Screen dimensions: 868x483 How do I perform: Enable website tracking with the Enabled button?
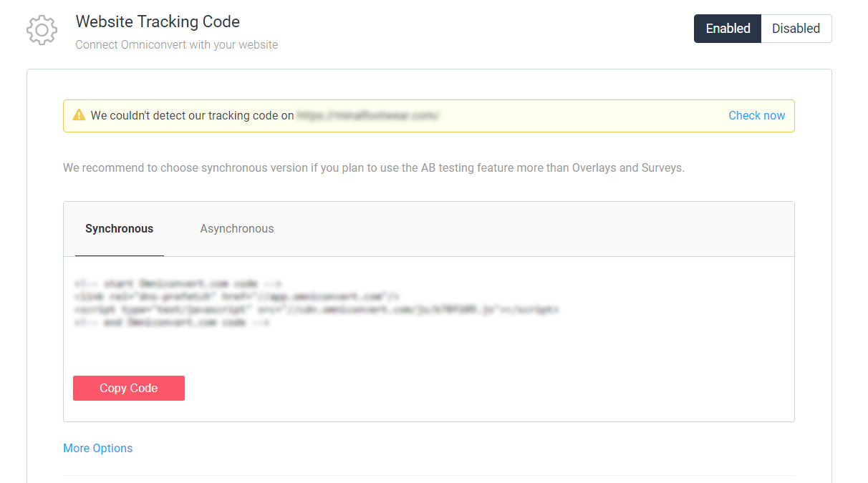[728, 29]
